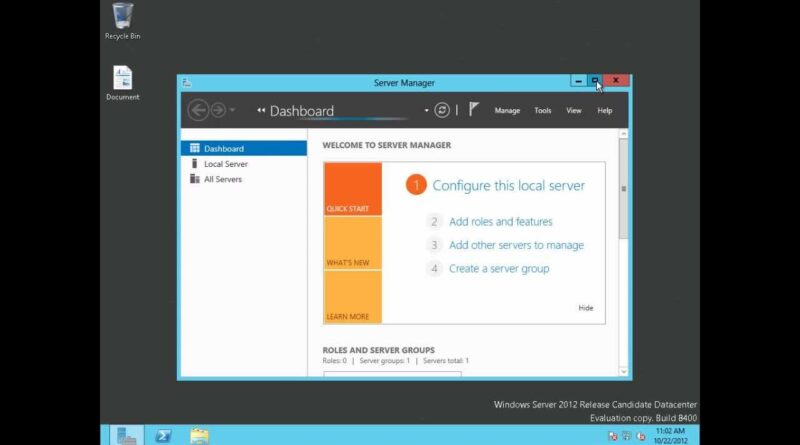Select Dashboard in the navigation pane

[244, 149]
